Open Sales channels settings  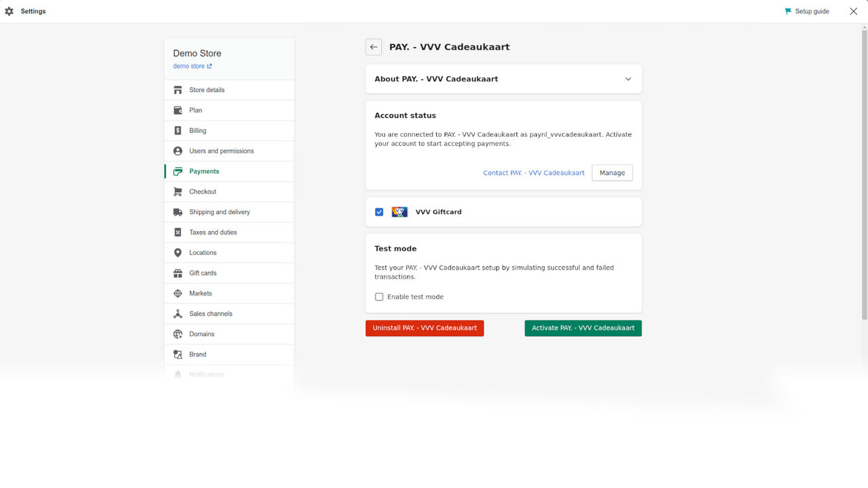(229, 314)
